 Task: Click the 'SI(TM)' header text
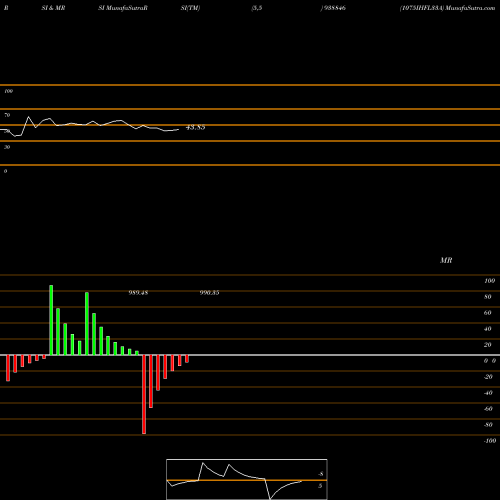point(191,8)
